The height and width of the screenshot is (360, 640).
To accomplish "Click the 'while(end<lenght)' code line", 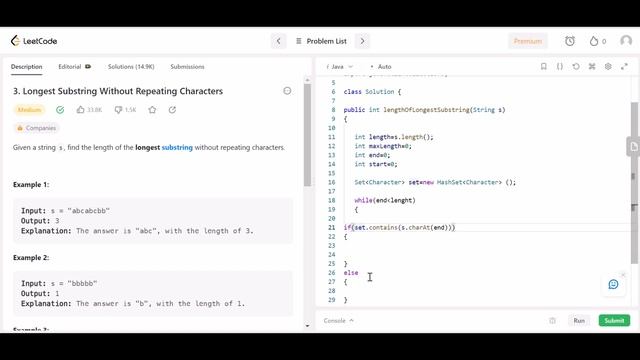I will tap(385, 200).
